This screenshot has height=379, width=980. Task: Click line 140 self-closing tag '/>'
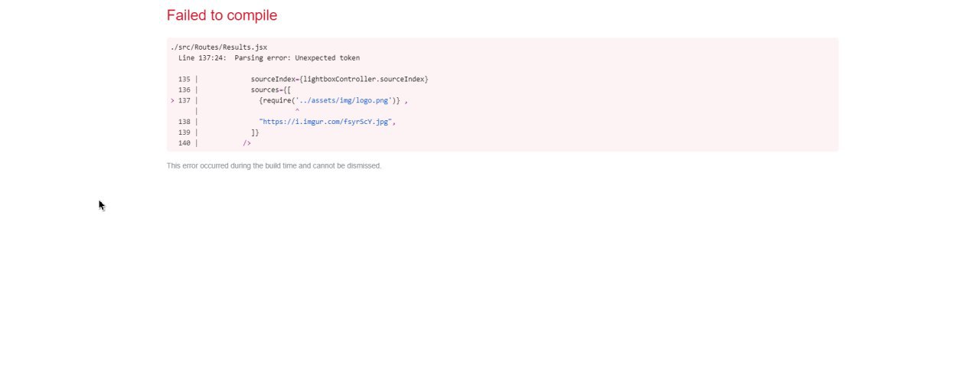click(247, 143)
